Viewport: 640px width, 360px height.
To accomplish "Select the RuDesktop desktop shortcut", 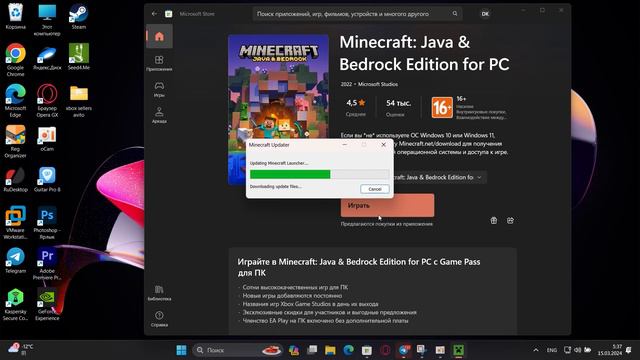I will (16, 179).
